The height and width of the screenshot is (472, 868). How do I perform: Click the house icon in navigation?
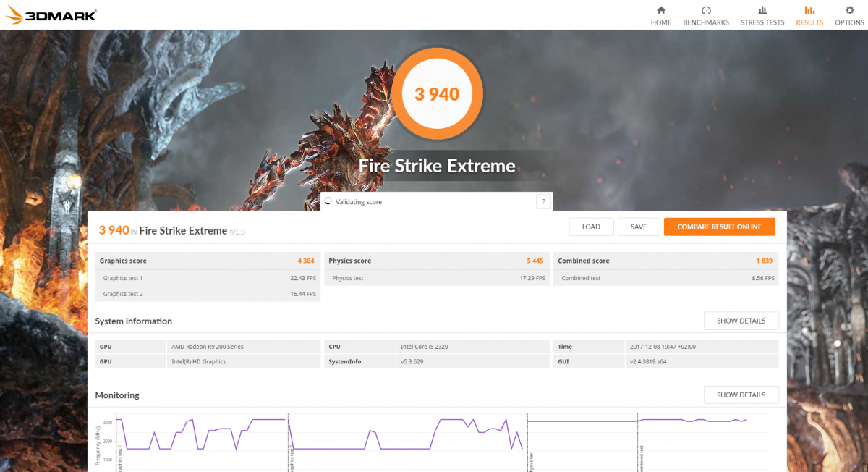click(x=660, y=10)
